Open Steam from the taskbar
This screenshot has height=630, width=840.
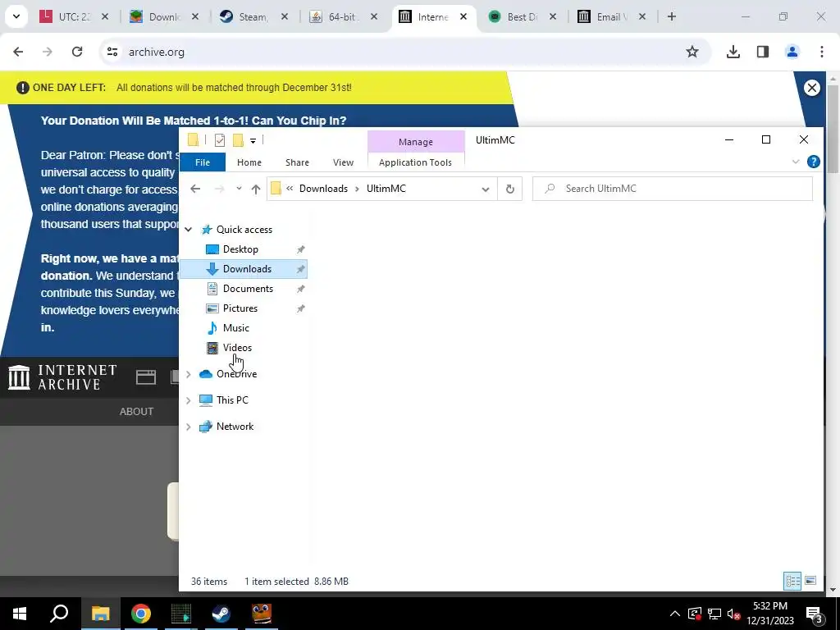point(221,614)
